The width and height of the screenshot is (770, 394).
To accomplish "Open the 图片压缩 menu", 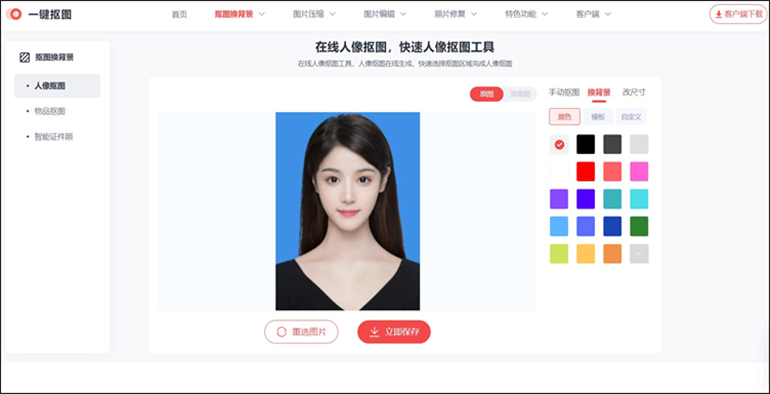I will pos(308,14).
